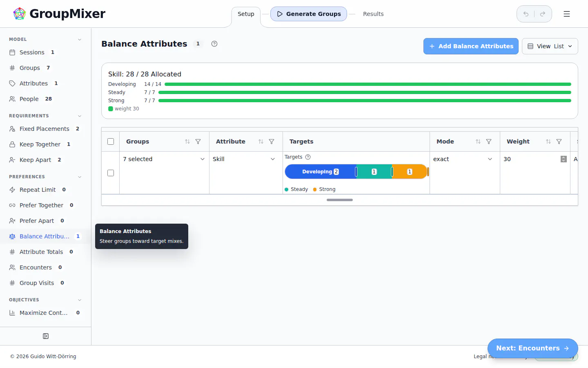
Task: Click the GroupMixer logo icon
Action: click(19, 14)
